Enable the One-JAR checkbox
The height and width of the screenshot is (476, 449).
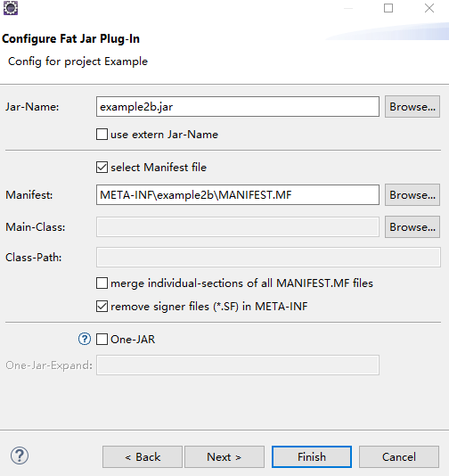pyautogui.click(x=102, y=339)
